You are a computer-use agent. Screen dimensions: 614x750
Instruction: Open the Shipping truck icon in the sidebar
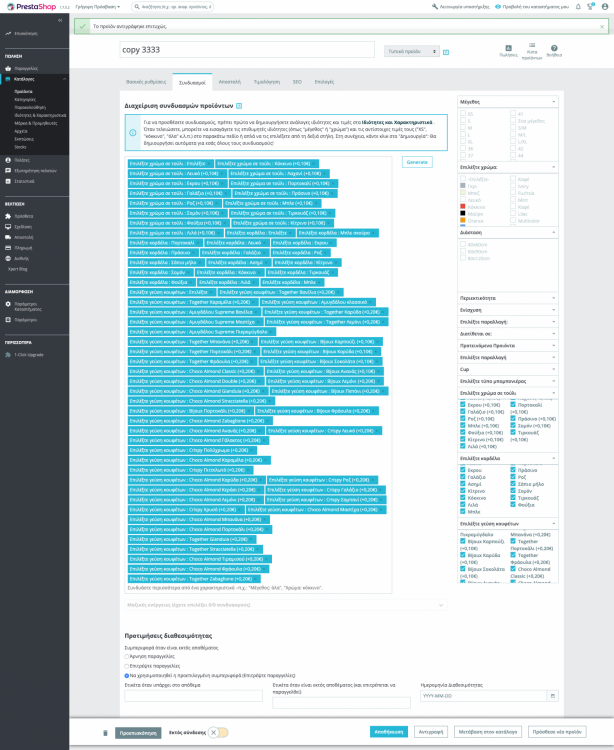click(8, 237)
